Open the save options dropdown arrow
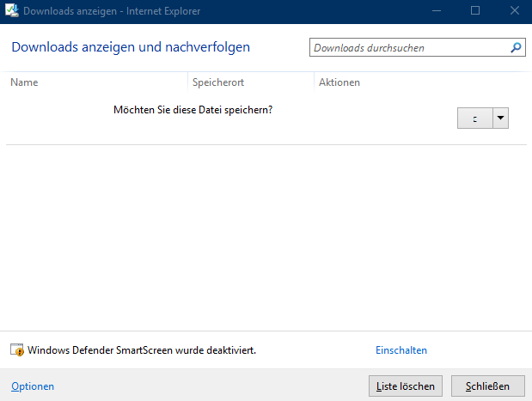The image size is (532, 401). coord(500,118)
